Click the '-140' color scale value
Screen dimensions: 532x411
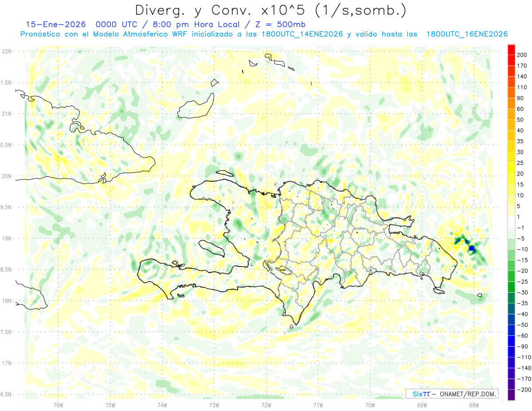(524, 368)
